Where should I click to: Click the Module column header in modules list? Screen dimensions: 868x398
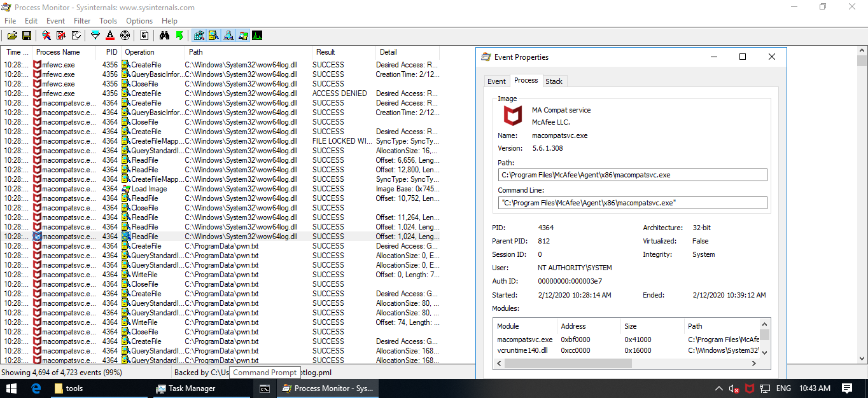coord(526,326)
